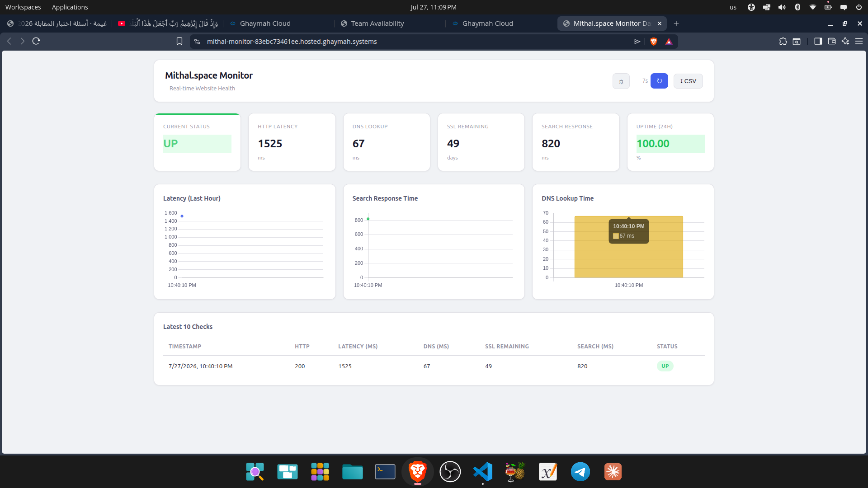This screenshot has height=488, width=868.
Task: Go forward to the next page
Action: point(22,41)
